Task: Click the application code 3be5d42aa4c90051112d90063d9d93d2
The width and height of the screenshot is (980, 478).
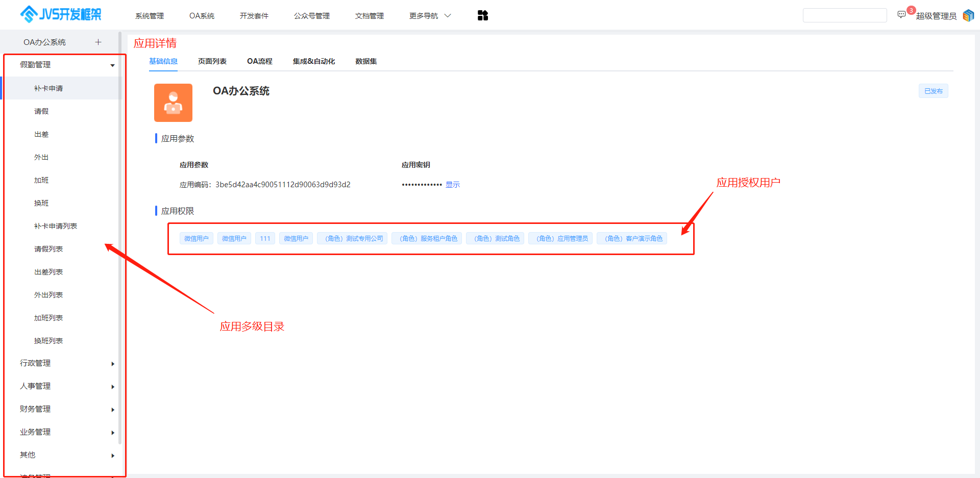Action: coord(283,185)
